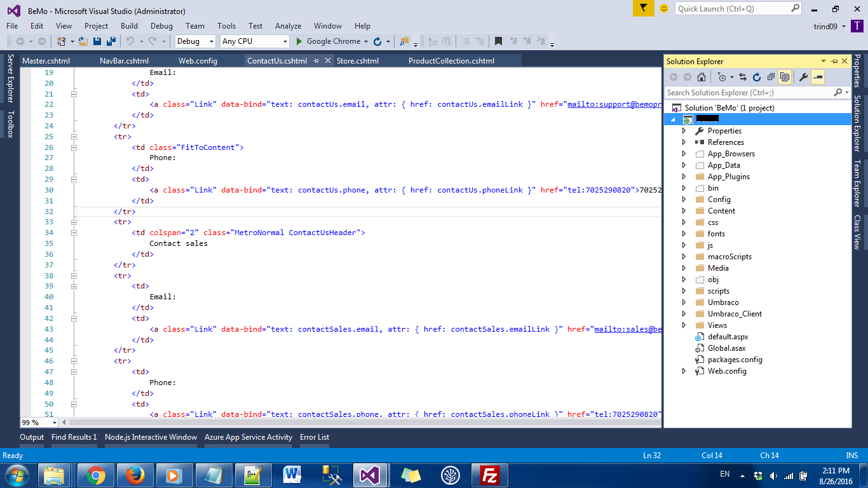
Task: Click in the Quick Launch search box
Action: click(x=733, y=8)
